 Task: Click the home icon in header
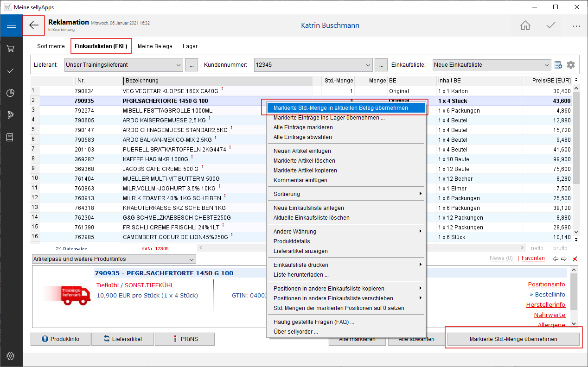525,25
